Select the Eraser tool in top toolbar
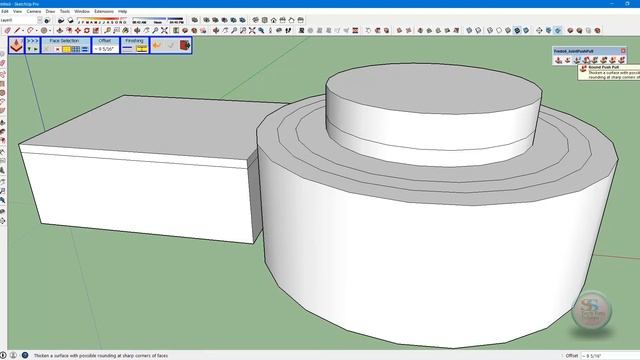The image size is (640, 360). click(x=7, y=30)
